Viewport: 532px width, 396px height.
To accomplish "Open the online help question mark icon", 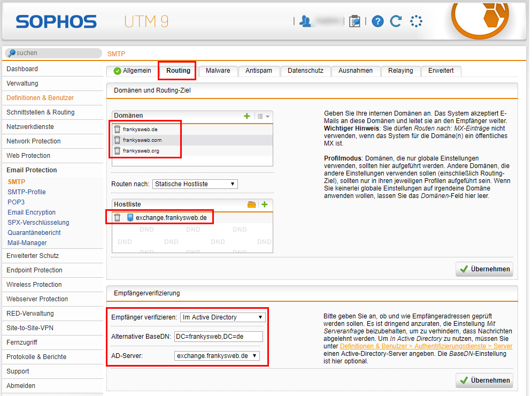I will [x=378, y=21].
